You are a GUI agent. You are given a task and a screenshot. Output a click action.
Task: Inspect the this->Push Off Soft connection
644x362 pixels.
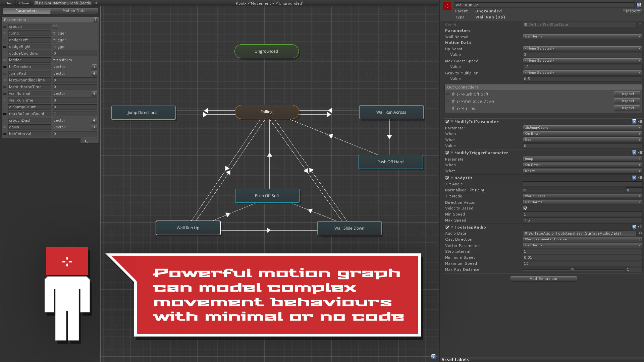click(x=627, y=94)
